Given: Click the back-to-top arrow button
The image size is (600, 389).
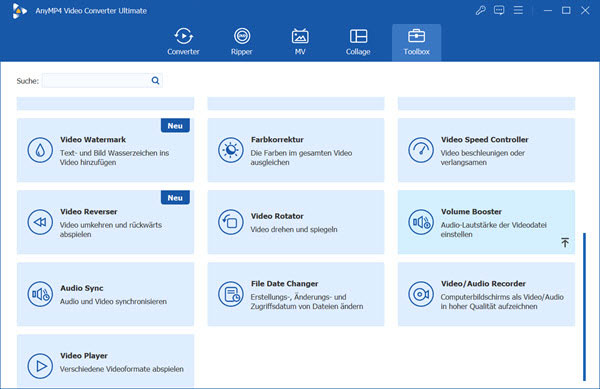Looking at the screenshot, I should [x=565, y=242].
